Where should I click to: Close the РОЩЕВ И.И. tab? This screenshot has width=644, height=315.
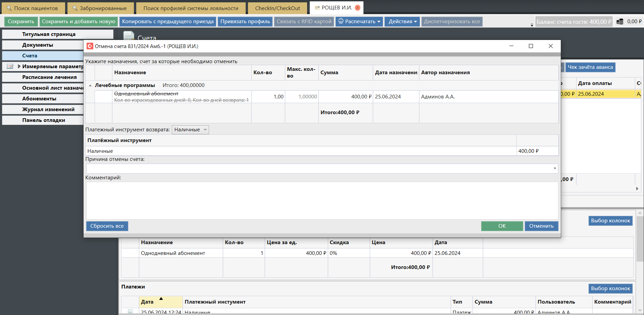tap(358, 8)
